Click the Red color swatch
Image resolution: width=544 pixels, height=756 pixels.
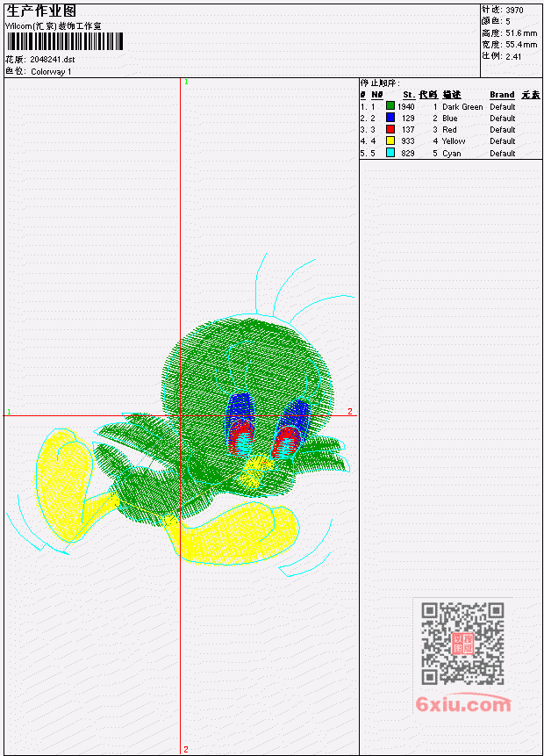pos(390,129)
